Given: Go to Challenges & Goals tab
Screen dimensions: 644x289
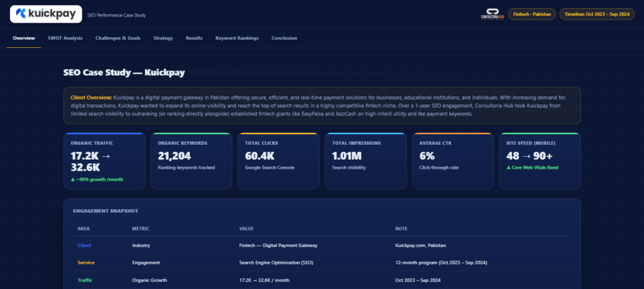Looking at the screenshot, I should pyautogui.click(x=118, y=38).
